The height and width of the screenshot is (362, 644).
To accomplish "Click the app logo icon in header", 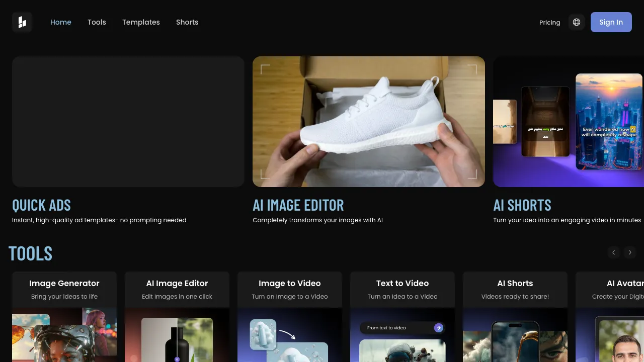I will click(x=22, y=22).
